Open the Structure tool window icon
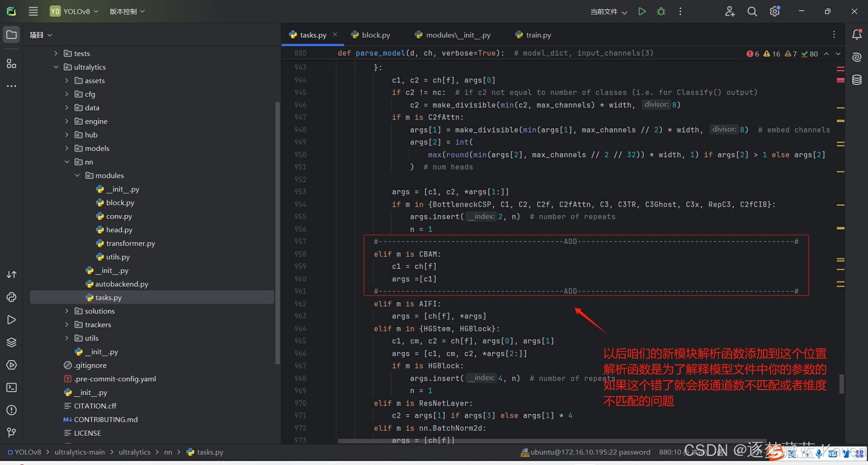The image size is (868, 465). [x=11, y=64]
